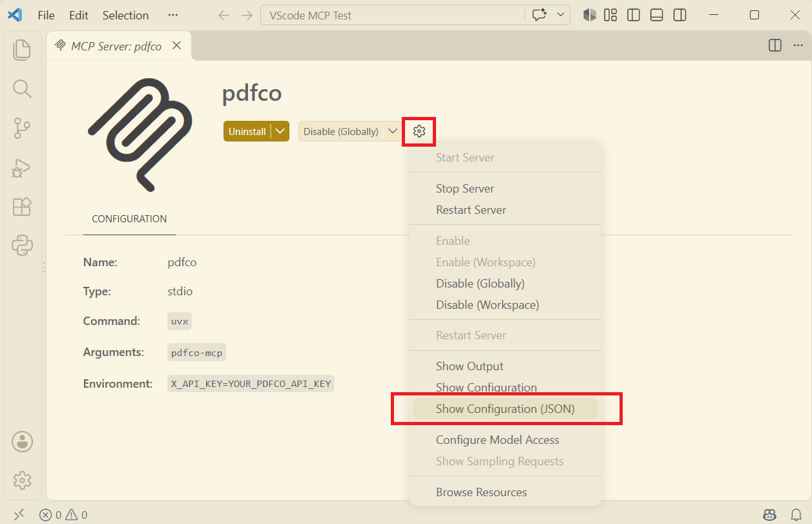Click the VScode MCP Test command center field
The height and width of the screenshot is (524, 812).
pyautogui.click(x=392, y=15)
